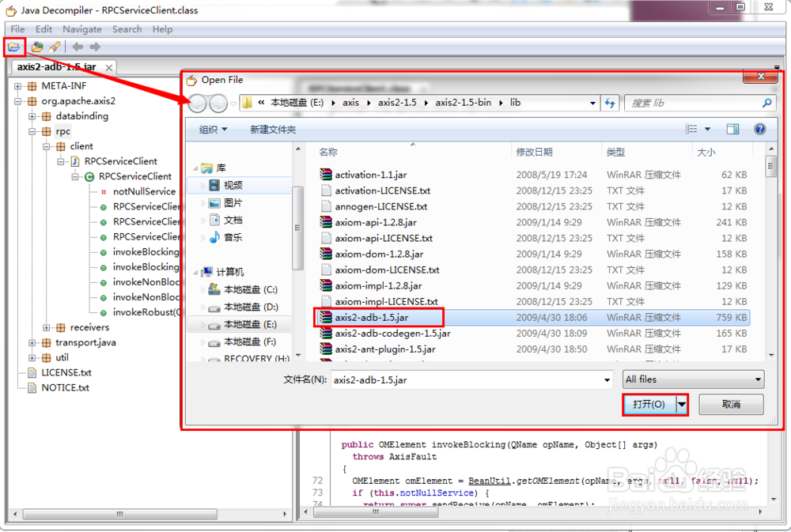Open the Help menu
This screenshot has height=532, width=791.
(162, 29)
